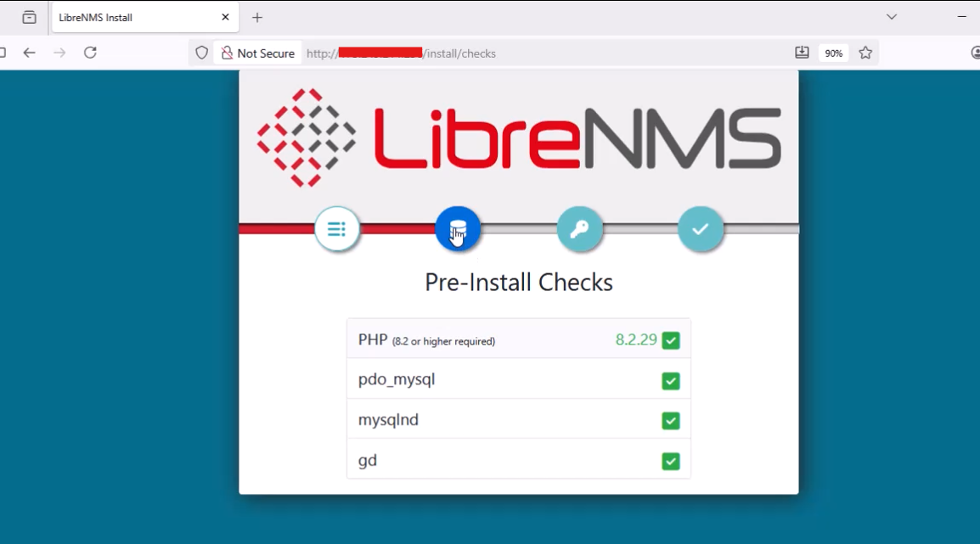Open the 90% zoom level indicator
Viewport: 980px width, 544px height.
[833, 53]
